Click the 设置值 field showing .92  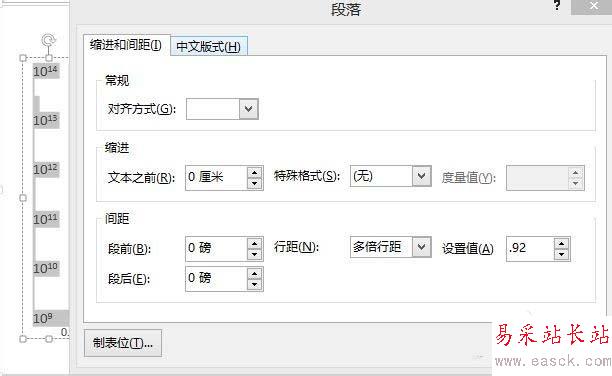coord(530,249)
